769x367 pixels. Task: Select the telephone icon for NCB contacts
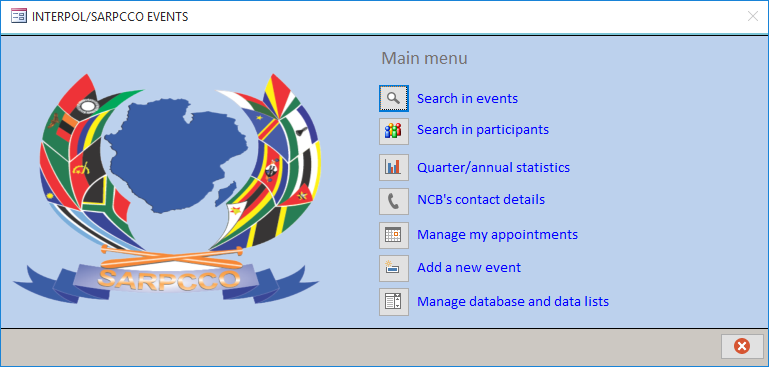click(x=393, y=201)
